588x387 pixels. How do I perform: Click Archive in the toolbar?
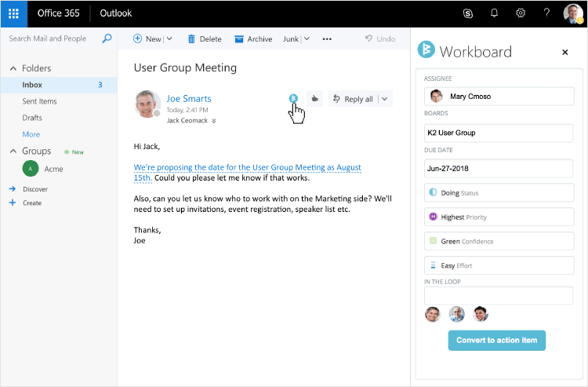[x=260, y=39]
